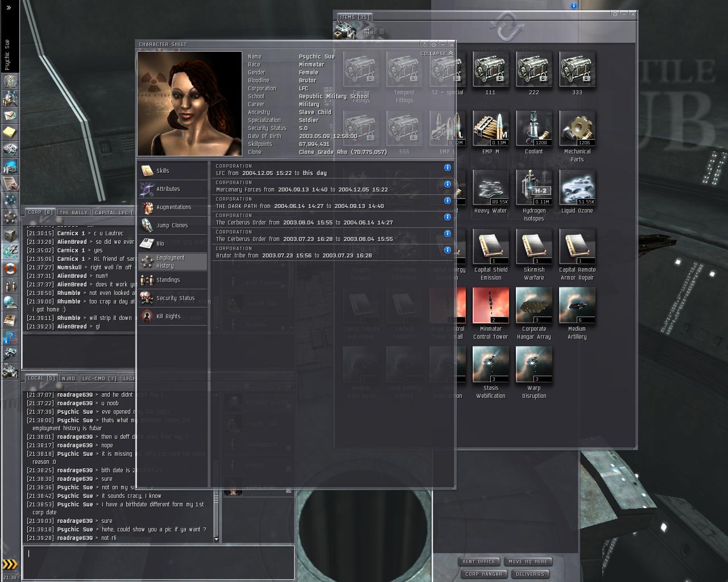The width and height of the screenshot is (728, 582).
Task: Open the journal icon with writing hand
Action: tap(10, 184)
